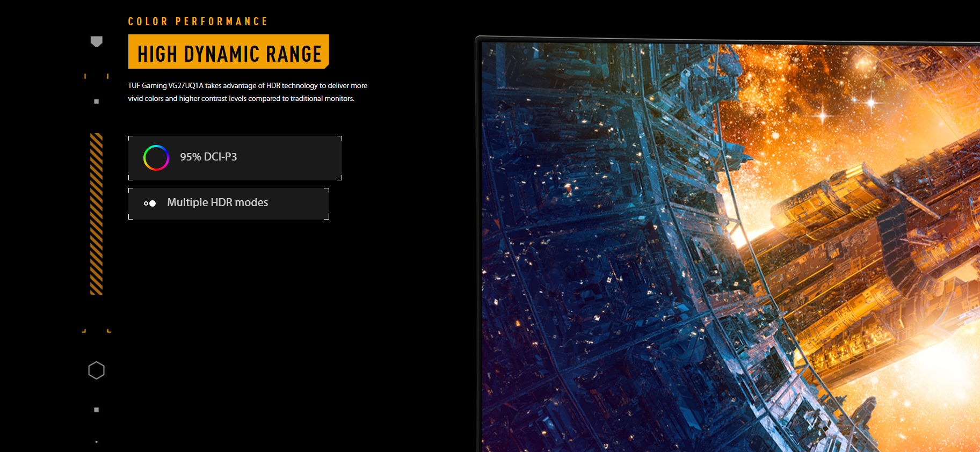Click the two-dot icon beside Multiple HDR modes

tap(150, 203)
